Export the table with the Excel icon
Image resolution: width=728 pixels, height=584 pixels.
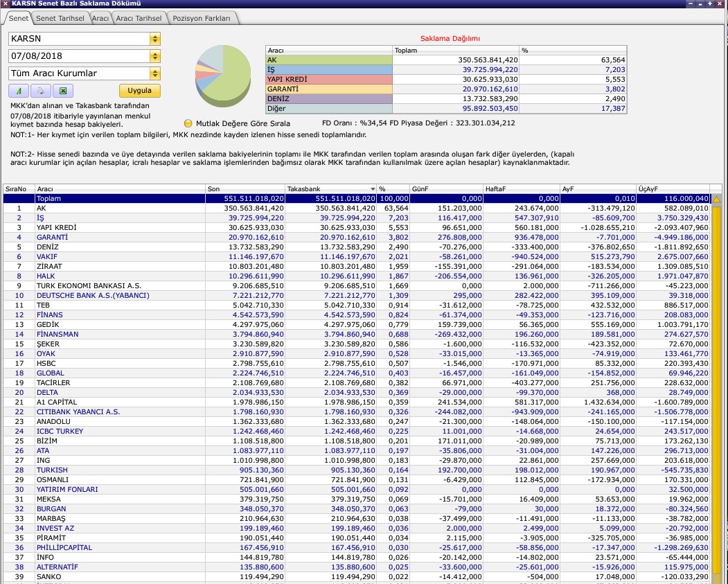pyautogui.click(x=63, y=91)
